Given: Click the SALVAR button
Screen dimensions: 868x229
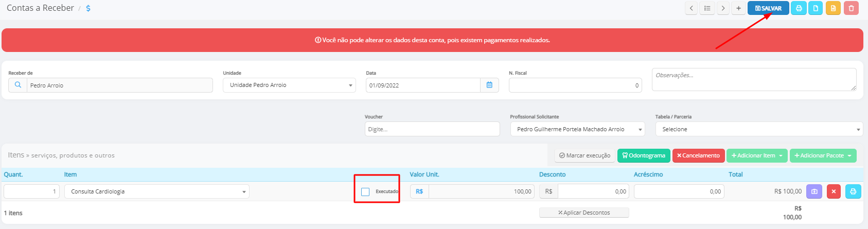Looking at the screenshot, I should pyautogui.click(x=768, y=8).
